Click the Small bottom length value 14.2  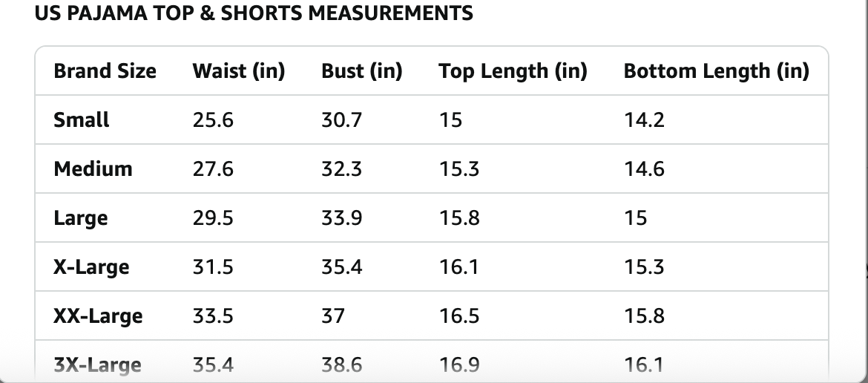[x=644, y=120]
